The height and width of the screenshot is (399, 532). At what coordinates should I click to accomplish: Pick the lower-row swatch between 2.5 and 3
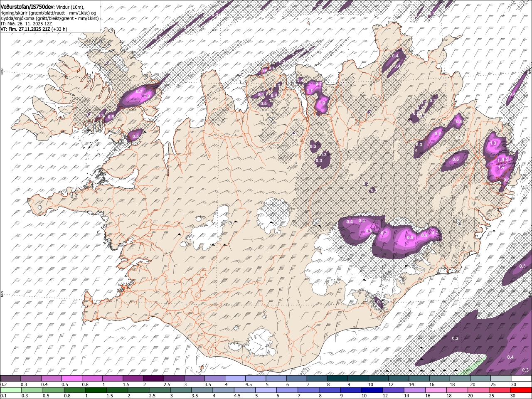(x=160, y=390)
